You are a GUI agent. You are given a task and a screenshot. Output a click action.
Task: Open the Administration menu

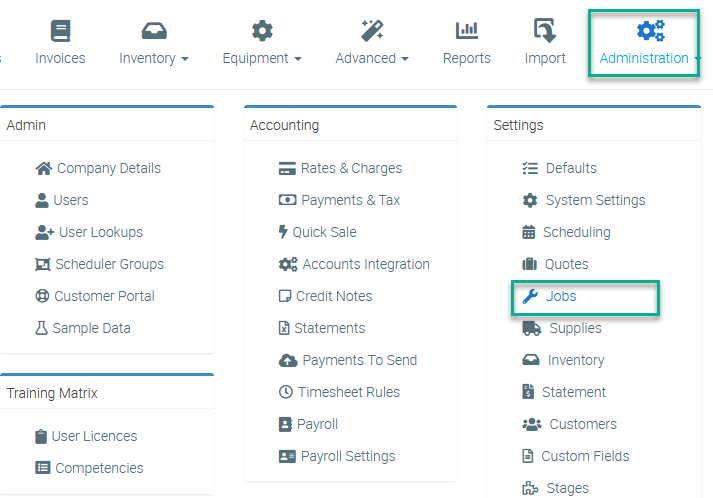point(650,43)
